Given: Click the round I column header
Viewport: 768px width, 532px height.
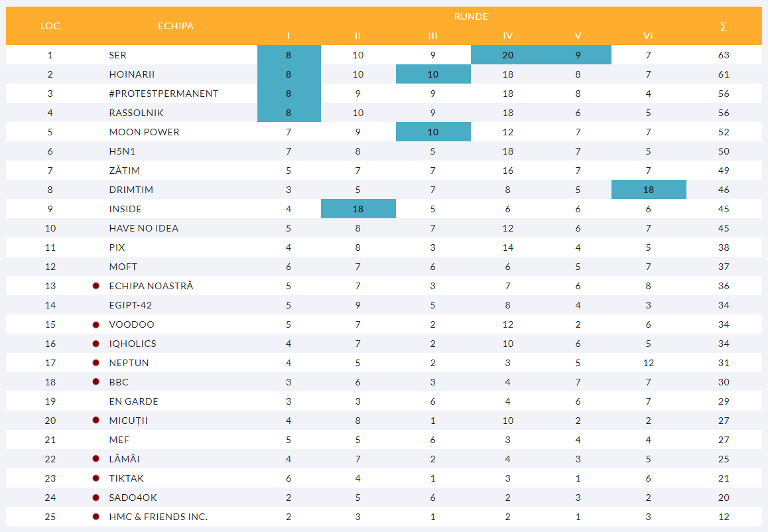Looking at the screenshot, I should [288, 36].
